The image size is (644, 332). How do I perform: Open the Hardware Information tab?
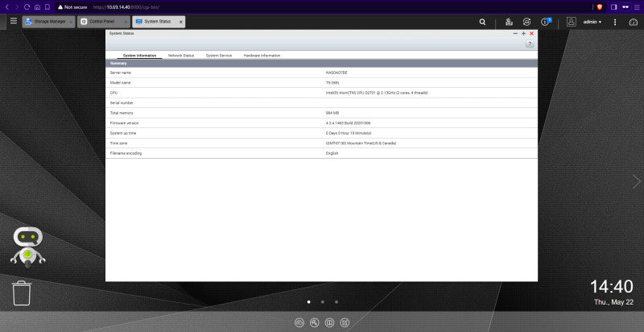[262, 55]
